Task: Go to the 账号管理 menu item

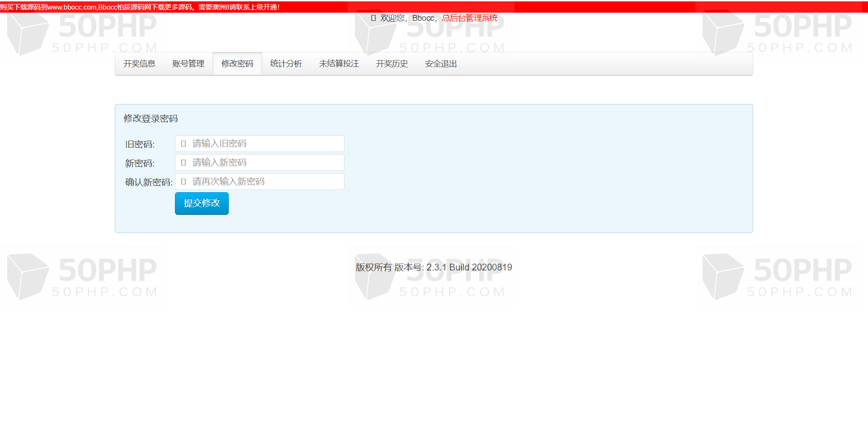Action: coord(188,64)
